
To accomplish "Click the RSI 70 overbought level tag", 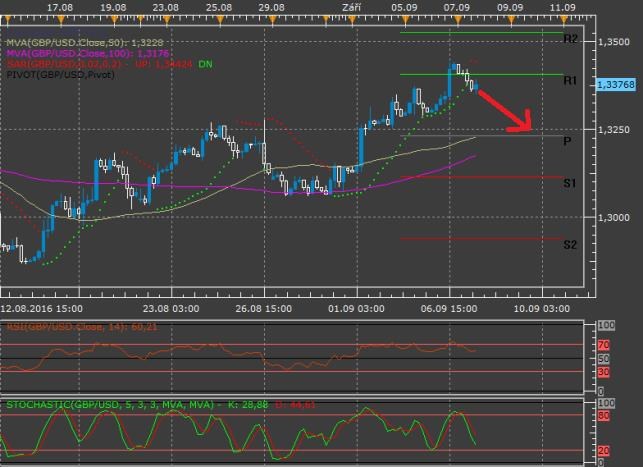I will (602, 345).
